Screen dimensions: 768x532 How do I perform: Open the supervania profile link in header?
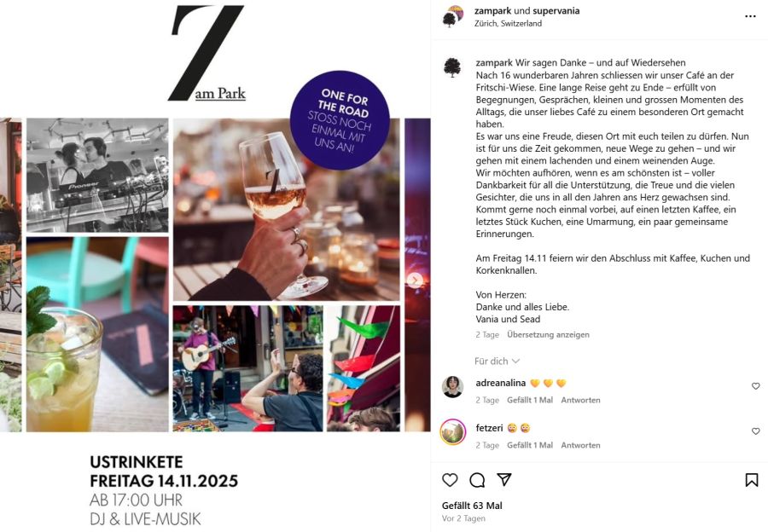[556, 11]
